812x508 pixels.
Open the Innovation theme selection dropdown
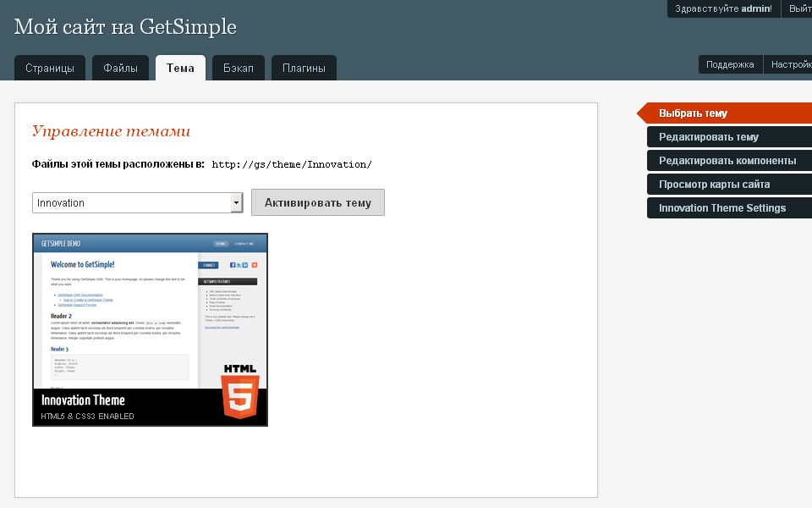click(138, 203)
